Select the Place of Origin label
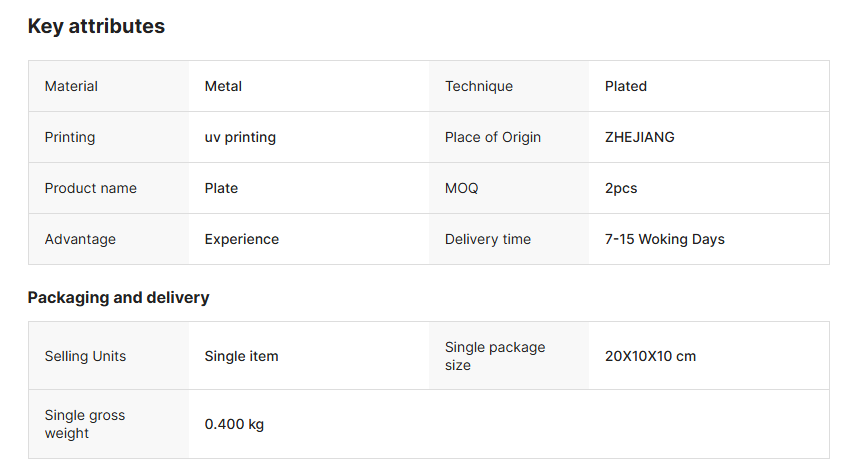847x470 pixels. 493,138
